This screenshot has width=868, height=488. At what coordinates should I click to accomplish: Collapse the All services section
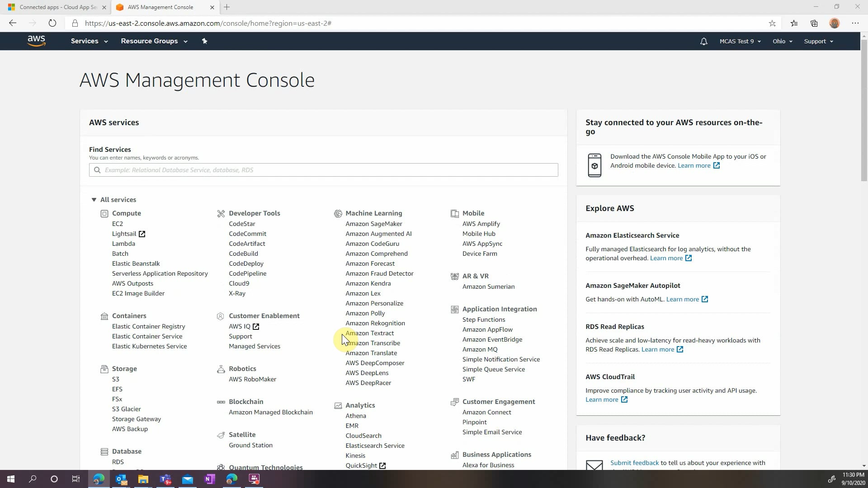tap(94, 200)
